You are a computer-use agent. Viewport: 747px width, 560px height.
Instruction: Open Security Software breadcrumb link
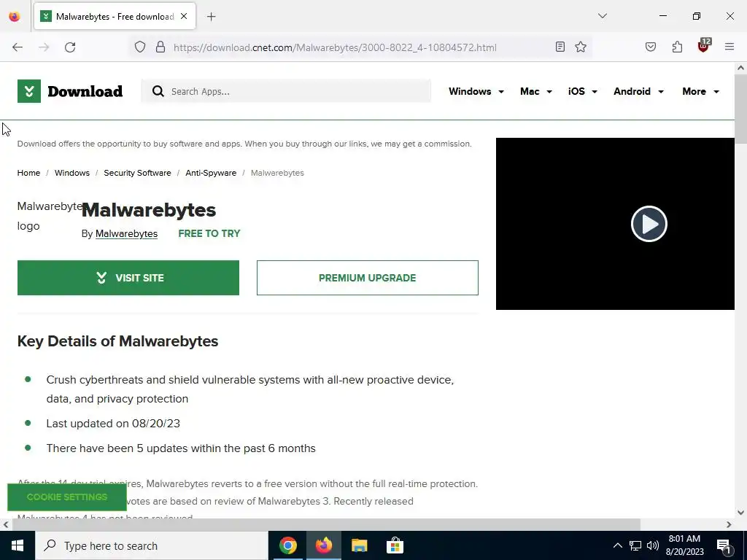click(137, 173)
